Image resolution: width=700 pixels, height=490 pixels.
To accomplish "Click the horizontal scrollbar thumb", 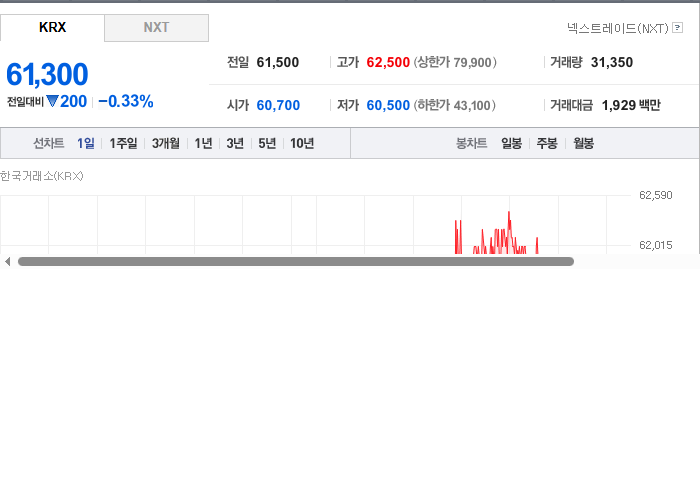I will [296, 262].
